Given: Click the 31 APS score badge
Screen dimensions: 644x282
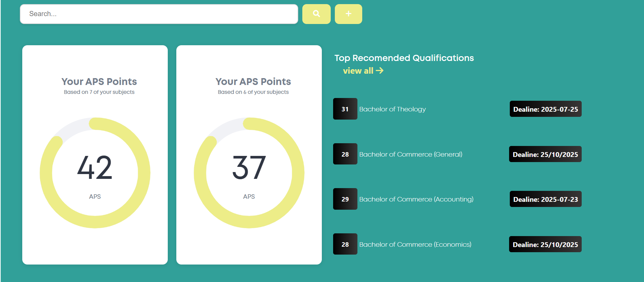Looking at the screenshot, I should 345,109.
